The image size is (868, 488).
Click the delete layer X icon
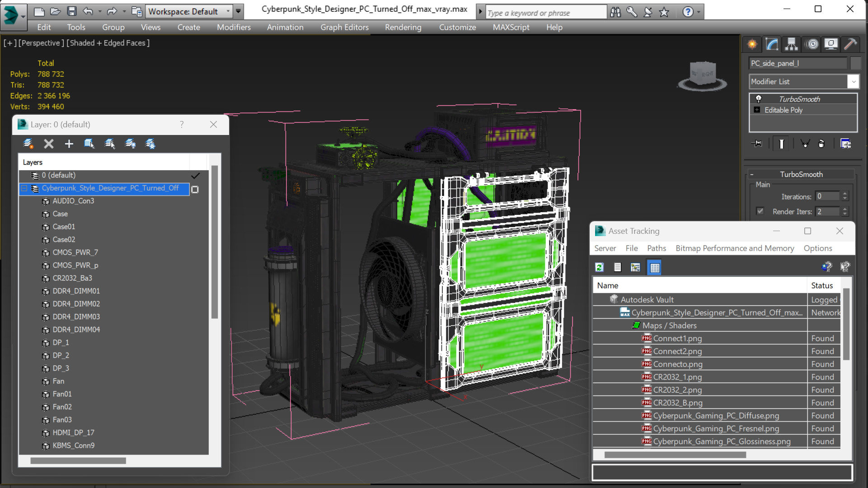click(48, 144)
